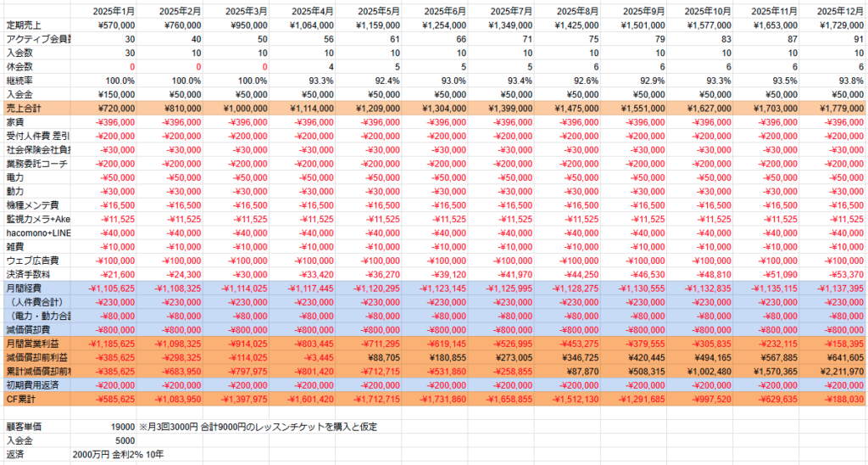
Task: Click the 5000 入会金 value cell
Action: click(x=103, y=440)
